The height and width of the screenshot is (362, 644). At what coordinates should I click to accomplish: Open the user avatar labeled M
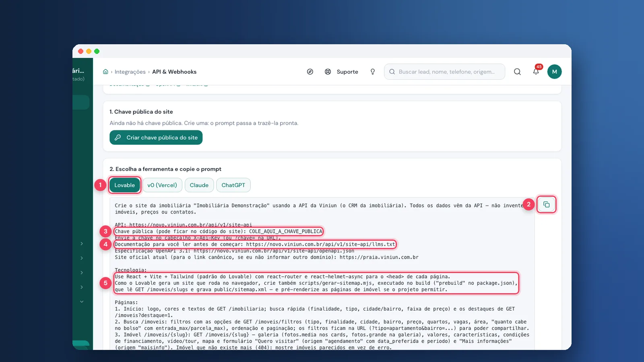(x=554, y=72)
